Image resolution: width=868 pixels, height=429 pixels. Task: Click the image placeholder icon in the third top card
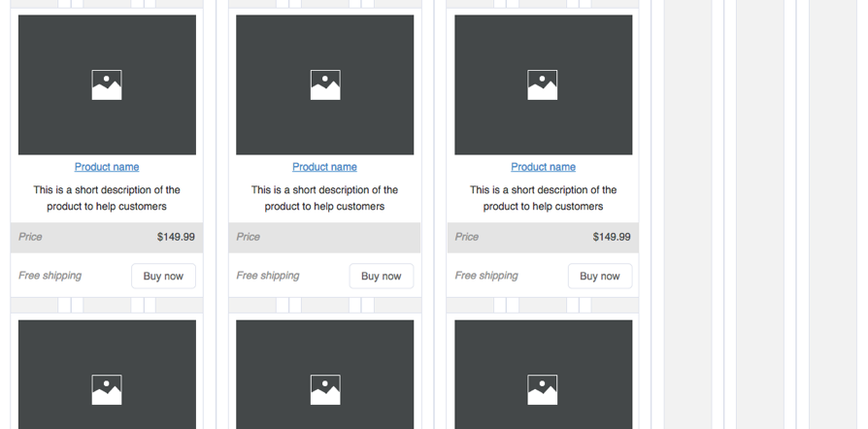[x=543, y=84]
